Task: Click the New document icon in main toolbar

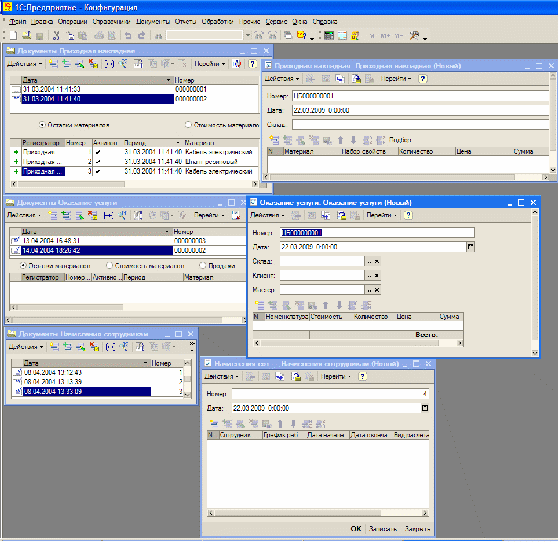Action: [13, 35]
